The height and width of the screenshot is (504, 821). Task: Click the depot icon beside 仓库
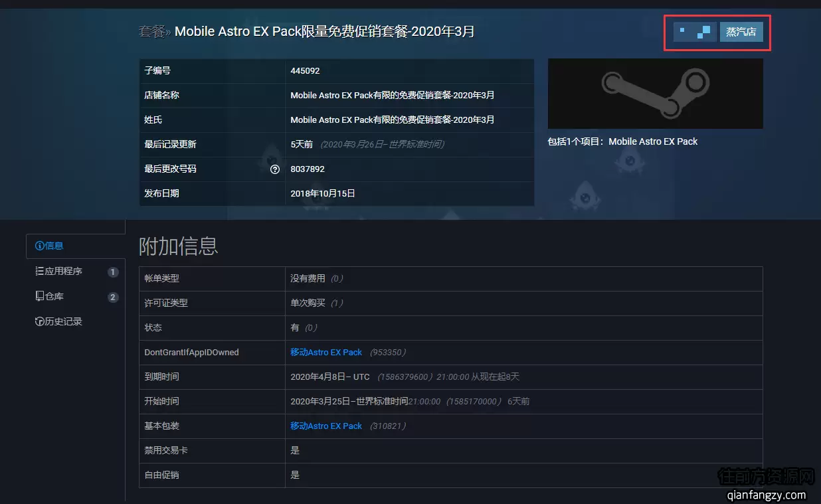click(x=39, y=296)
